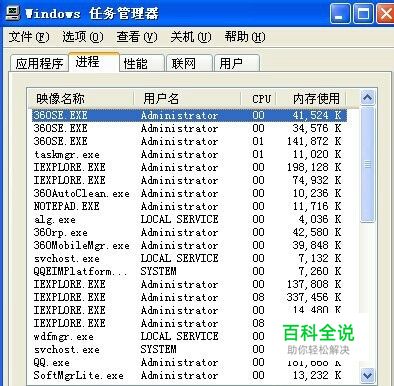The height and width of the screenshot is (386, 394).
Task: Select IEXPLORE.EXE row using 198,128 K
Action: point(189,167)
